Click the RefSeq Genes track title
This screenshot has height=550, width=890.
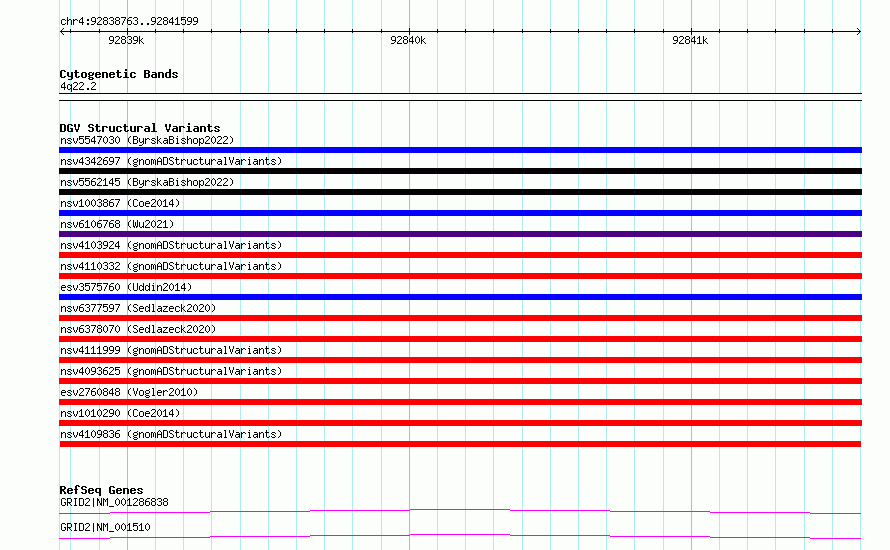click(x=101, y=490)
